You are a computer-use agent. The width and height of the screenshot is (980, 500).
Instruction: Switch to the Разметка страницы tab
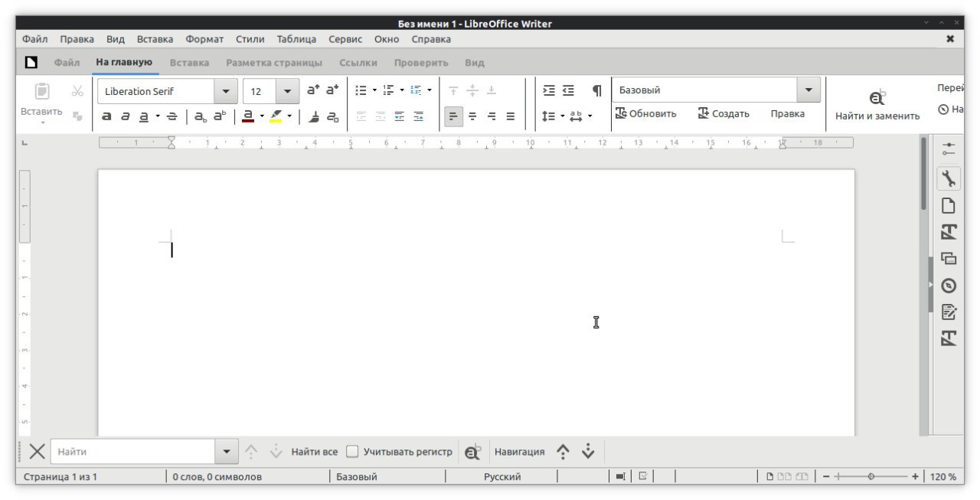(x=274, y=63)
